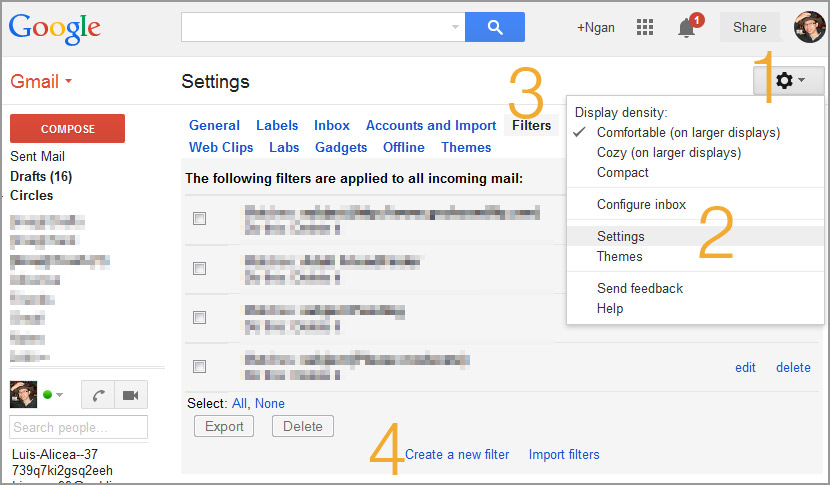Open chat with Luis-Alicea--37
This screenshot has width=830, height=485.
(55, 454)
